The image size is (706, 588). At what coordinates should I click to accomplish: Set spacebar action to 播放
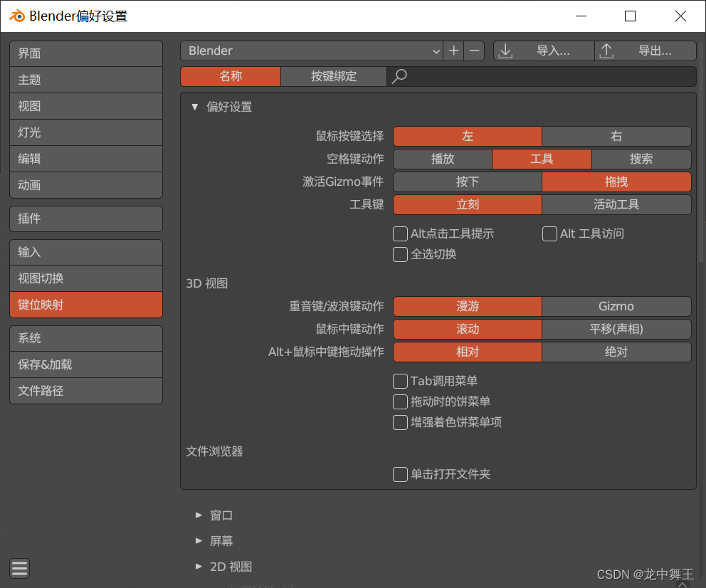coord(443,159)
